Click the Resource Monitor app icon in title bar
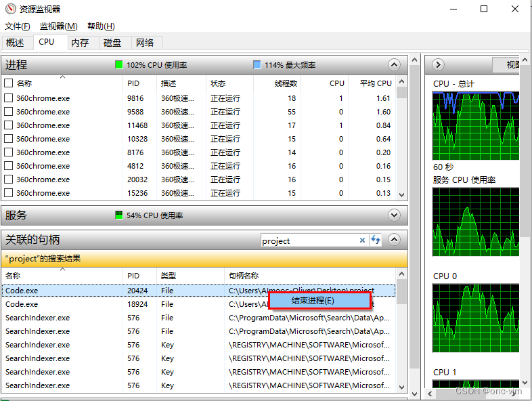The width and height of the screenshot is (532, 401). (x=11, y=9)
